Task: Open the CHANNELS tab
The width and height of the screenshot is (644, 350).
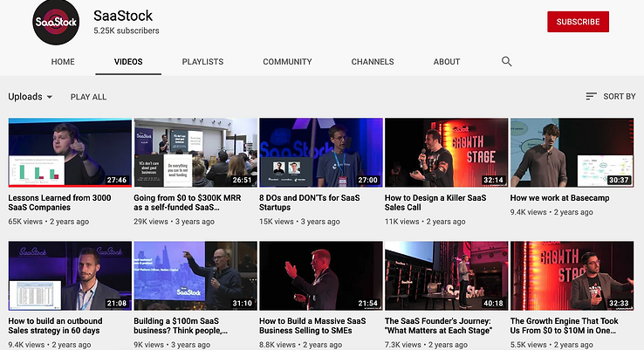Action: point(373,62)
